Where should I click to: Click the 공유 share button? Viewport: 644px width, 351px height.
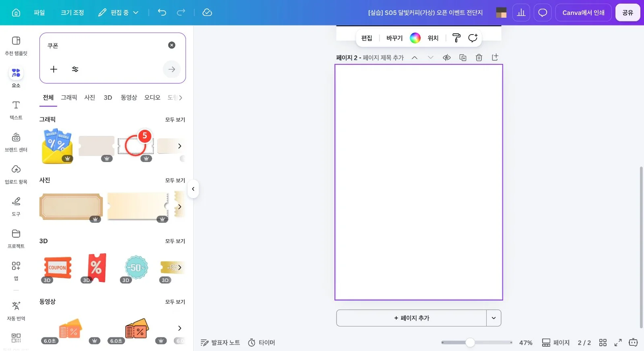click(628, 12)
